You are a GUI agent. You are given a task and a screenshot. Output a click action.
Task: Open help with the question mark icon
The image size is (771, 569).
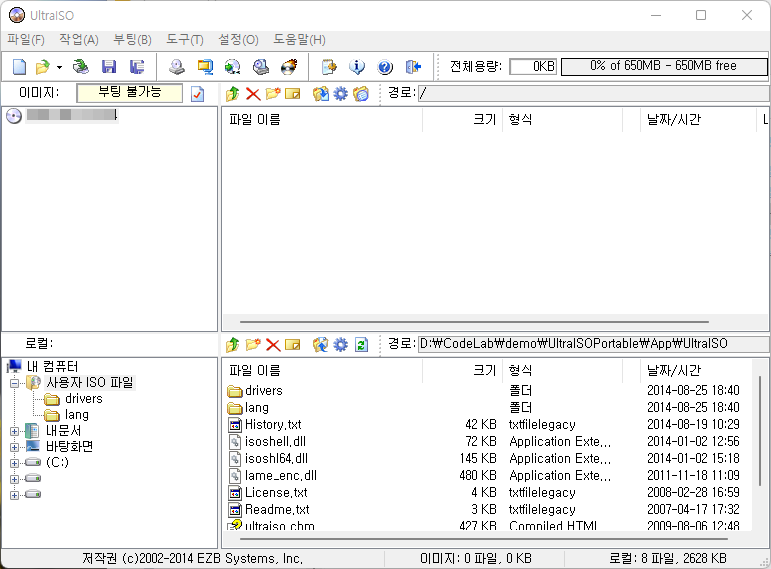[x=385, y=66]
